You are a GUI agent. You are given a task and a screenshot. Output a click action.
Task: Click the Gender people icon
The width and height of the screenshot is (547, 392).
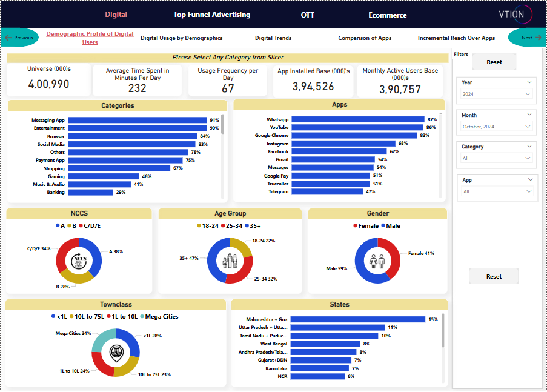click(377, 261)
